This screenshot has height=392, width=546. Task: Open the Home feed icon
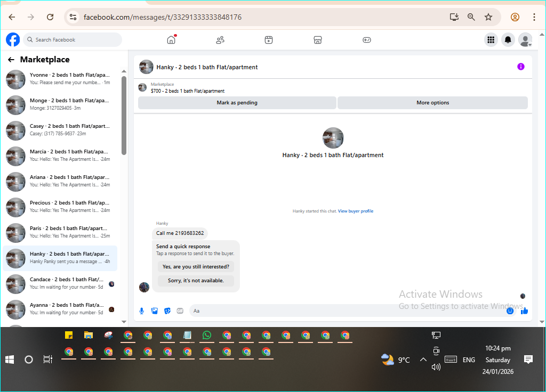point(171,39)
